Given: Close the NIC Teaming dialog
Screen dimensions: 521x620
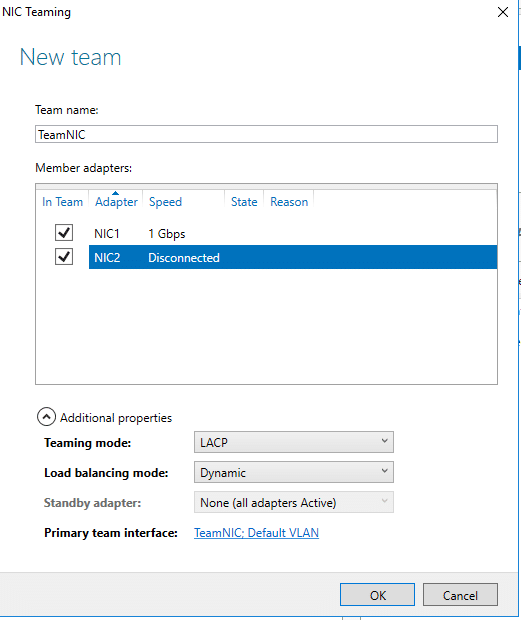Looking at the screenshot, I should click(502, 12).
